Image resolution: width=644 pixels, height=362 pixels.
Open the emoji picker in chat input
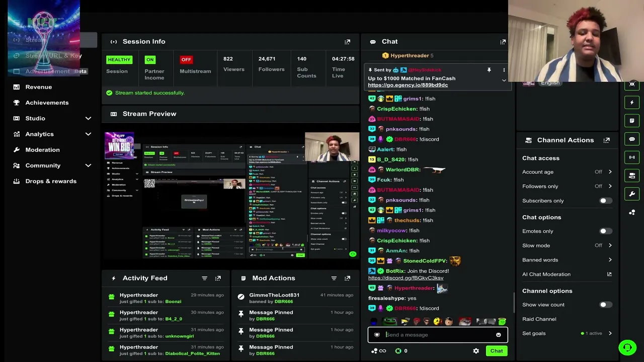499,335
